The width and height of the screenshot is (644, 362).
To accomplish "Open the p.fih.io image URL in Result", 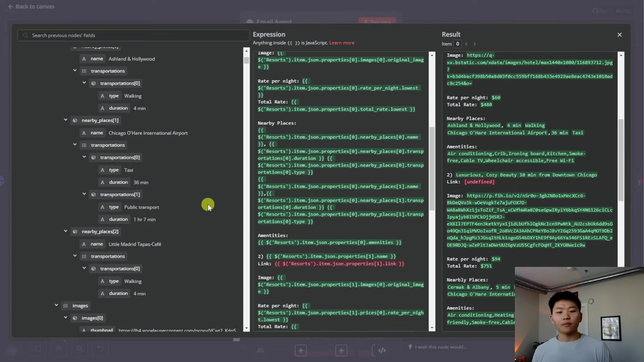I will click(x=529, y=220).
